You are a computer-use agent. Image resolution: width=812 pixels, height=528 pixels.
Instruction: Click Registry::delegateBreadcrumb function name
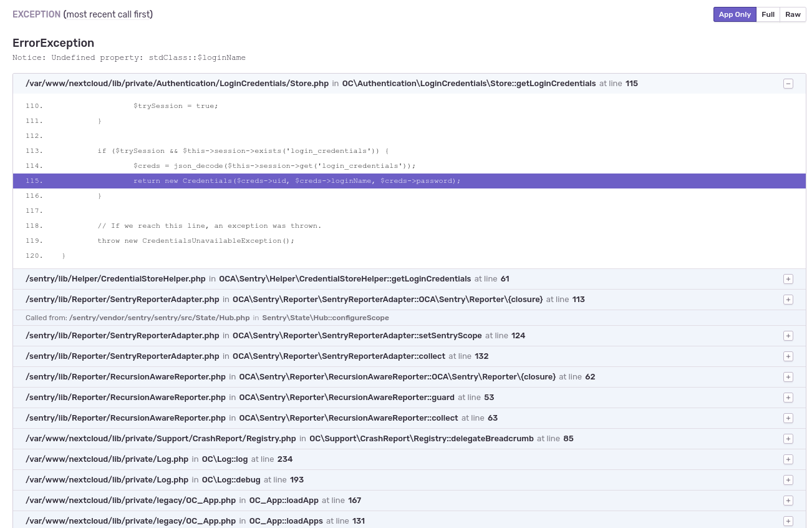pyautogui.click(x=422, y=439)
